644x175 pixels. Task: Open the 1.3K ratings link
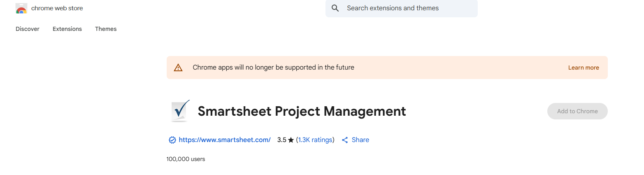(x=315, y=140)
